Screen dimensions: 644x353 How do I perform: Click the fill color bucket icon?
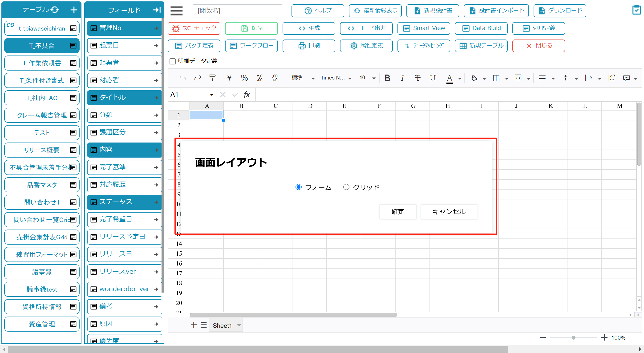tap(474, 78)
